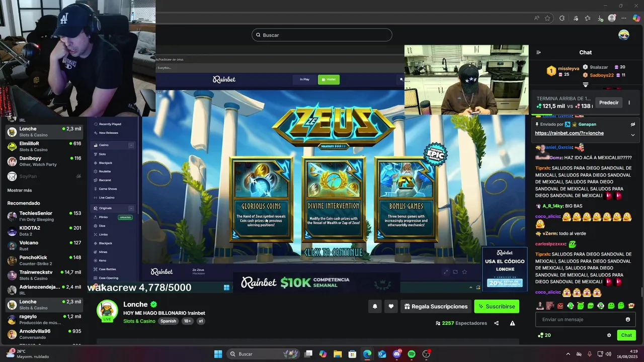Screen dimensions: 644x362
Task: Open Edge settings and more ellipsis
Action: (x=625, y=18)
